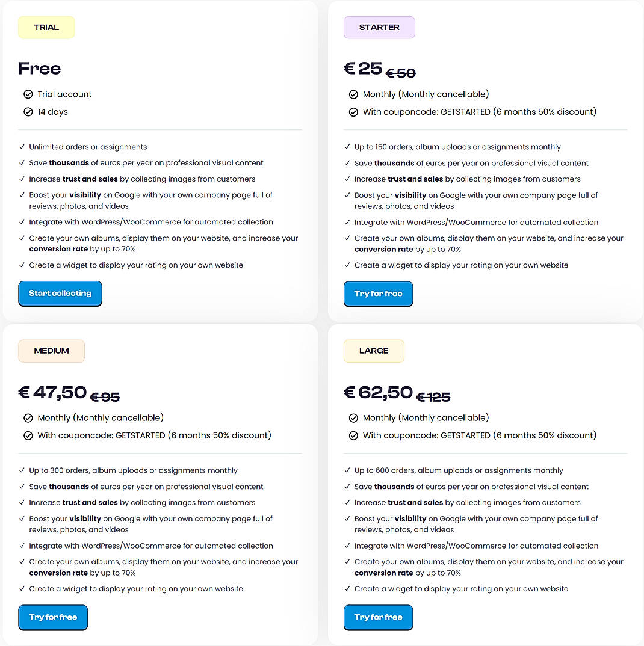
Task: Click Try for free under the Medium plan
Action: (53, 617)
